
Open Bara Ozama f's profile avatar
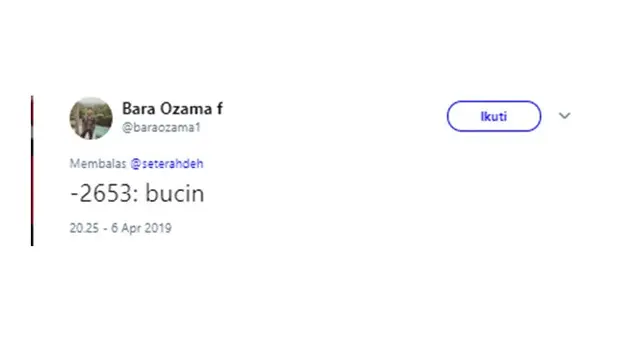91,118
